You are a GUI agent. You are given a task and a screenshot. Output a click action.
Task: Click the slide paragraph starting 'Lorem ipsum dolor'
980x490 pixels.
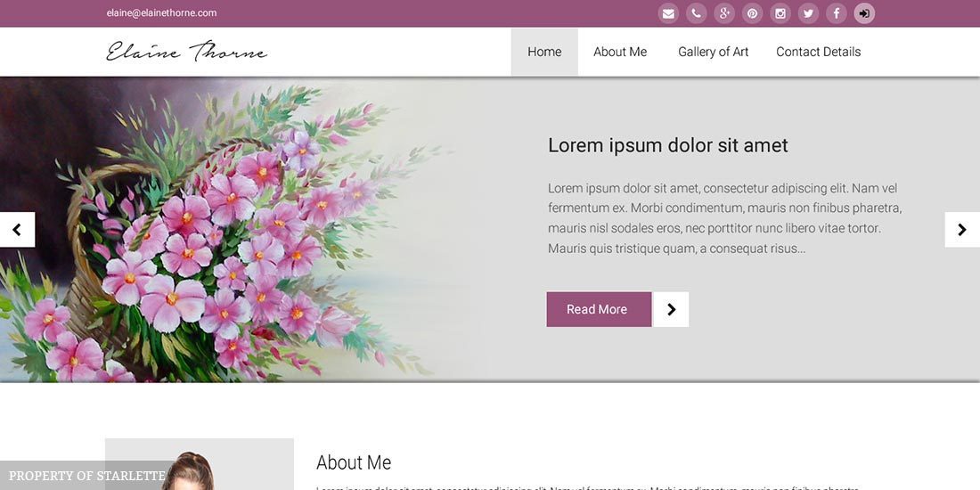(725, 218)
